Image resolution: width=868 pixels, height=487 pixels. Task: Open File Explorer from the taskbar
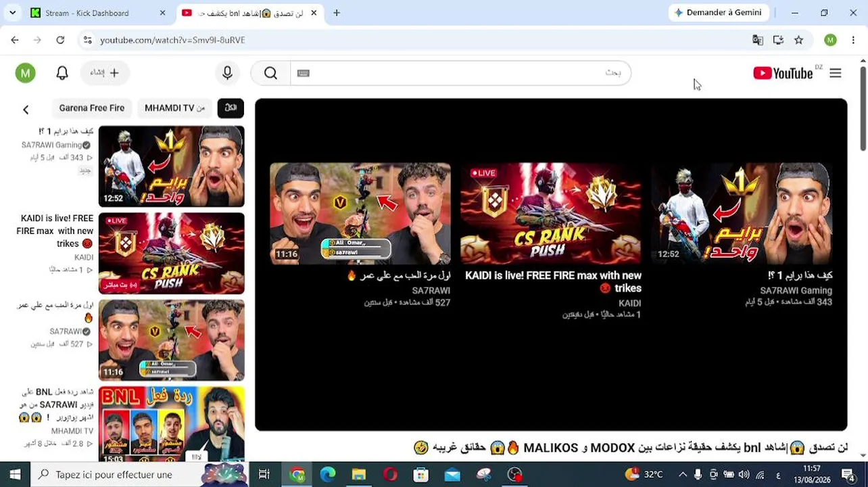pyautogui.click(x=359, y=474)
